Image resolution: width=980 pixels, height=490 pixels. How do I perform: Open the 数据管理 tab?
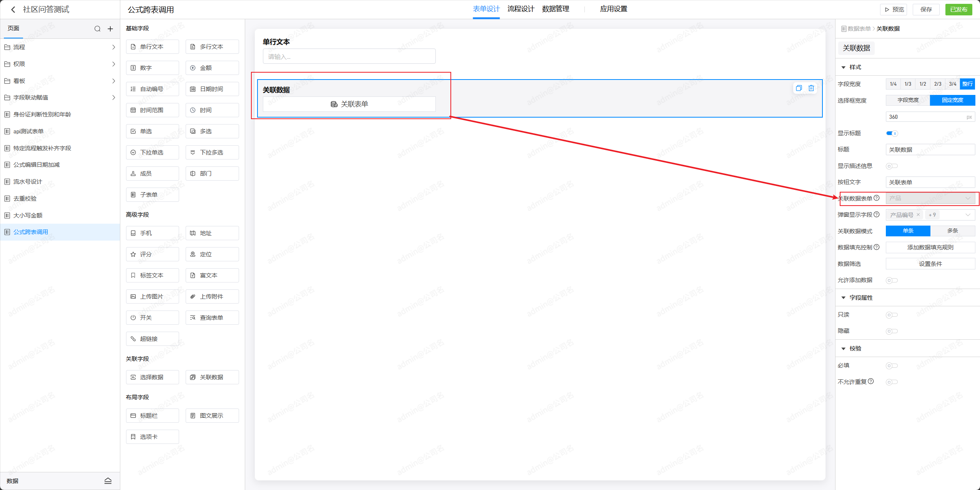555,9
